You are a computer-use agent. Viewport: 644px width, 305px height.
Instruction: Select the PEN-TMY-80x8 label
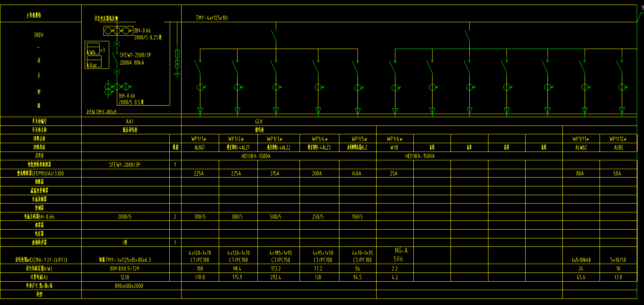tap(102, 112)
